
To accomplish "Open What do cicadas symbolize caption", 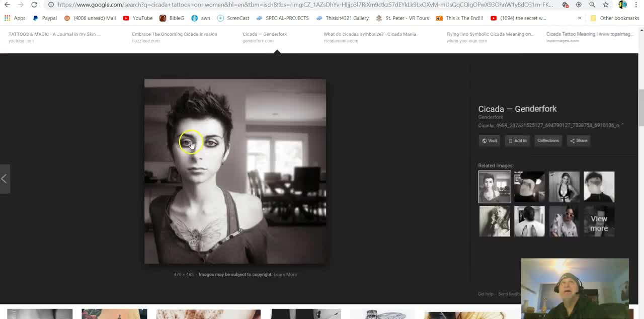I will click(370, 34).
